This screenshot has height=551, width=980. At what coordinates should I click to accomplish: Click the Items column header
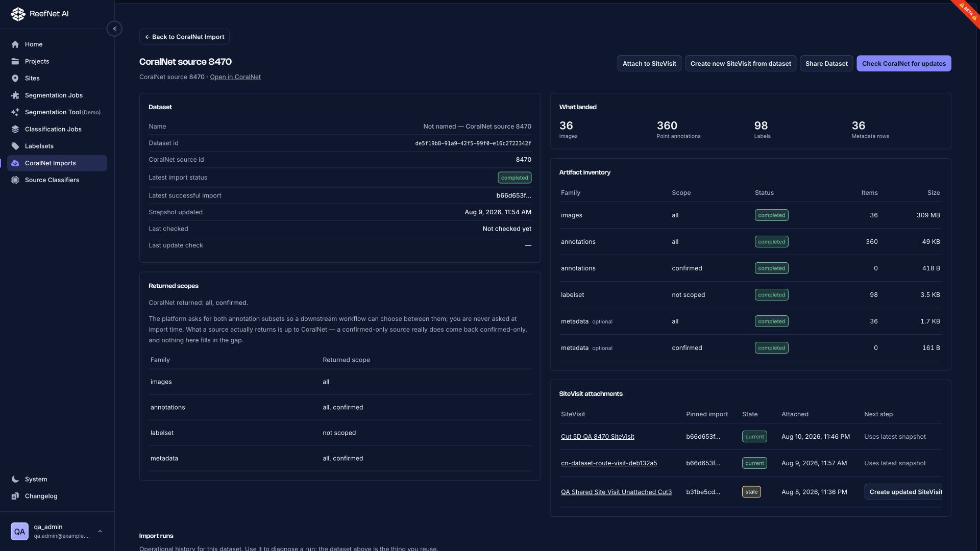coord(869,193)
